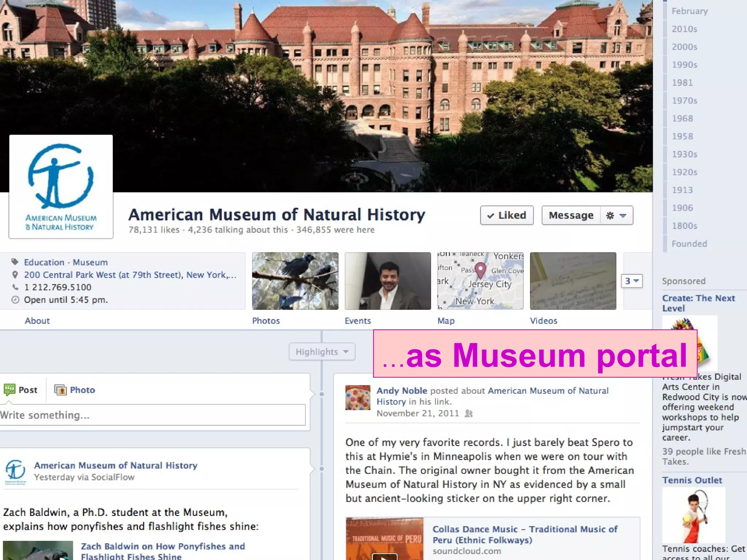Jump to 1800s on the timeline
This screenshot has height=560, width=747.
[684, 225]
